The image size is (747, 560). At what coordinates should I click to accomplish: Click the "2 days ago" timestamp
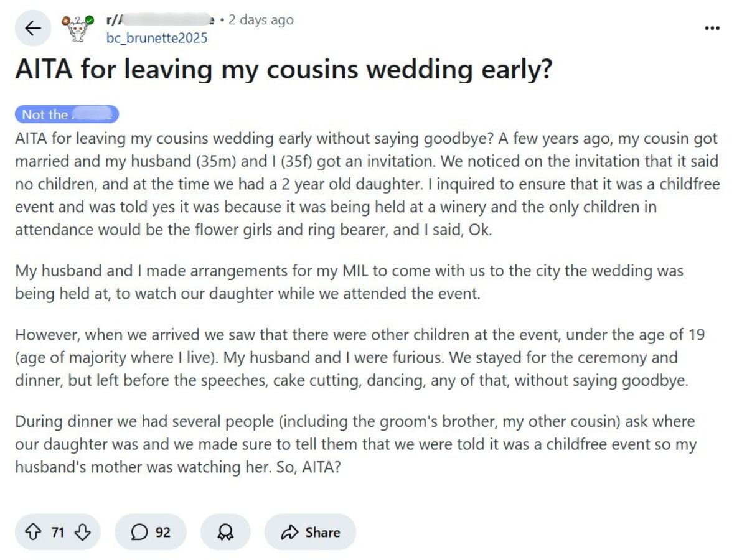(x=260, y=20)
